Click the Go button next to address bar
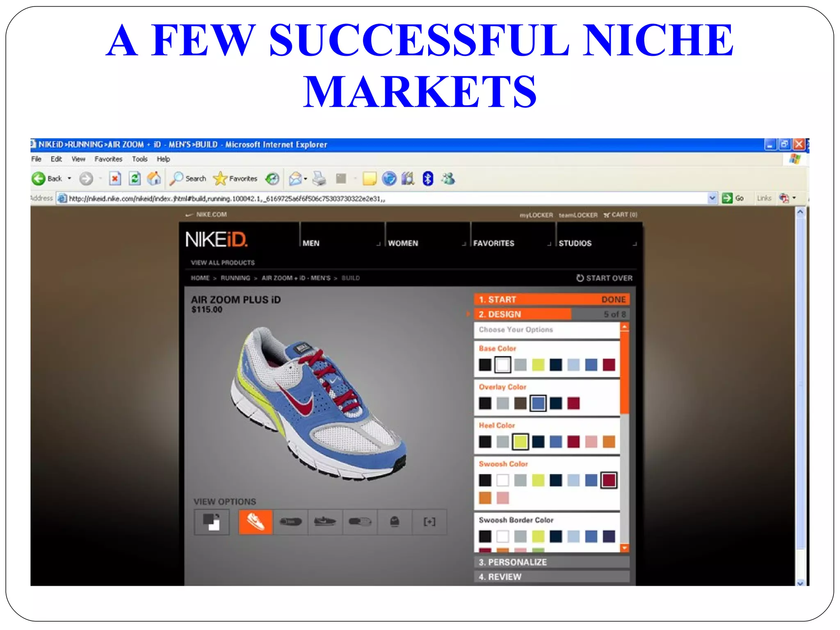This screenshot has width=840, height=630. (x=733, y=198)
